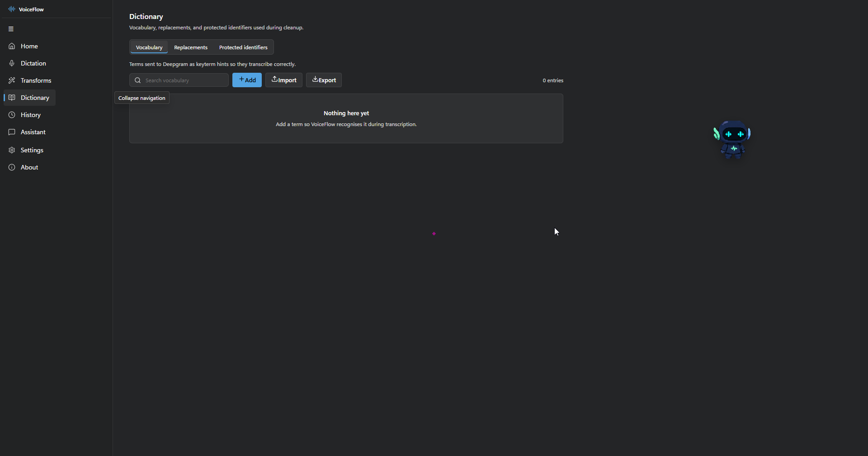Click the VoiceFlow robot mascot
The image size is (868, 456).
click(x=732, y=139)
